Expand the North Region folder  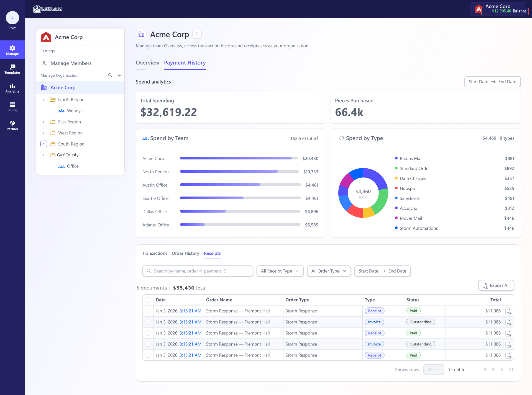click(44, 100)
